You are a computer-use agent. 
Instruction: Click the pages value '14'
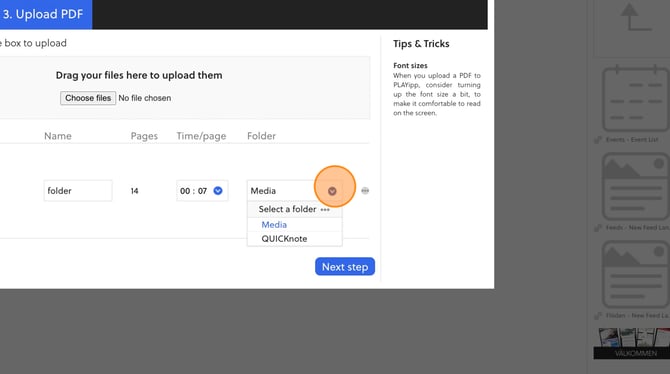[134, 191]
